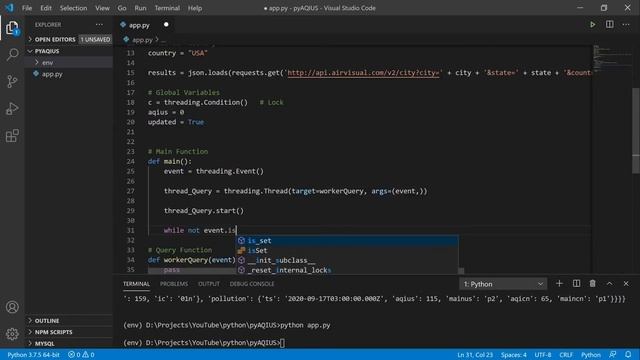Click the editor vertical scrollbar
The height and width of the screenshot is (360, 640).
click(636, 131)
